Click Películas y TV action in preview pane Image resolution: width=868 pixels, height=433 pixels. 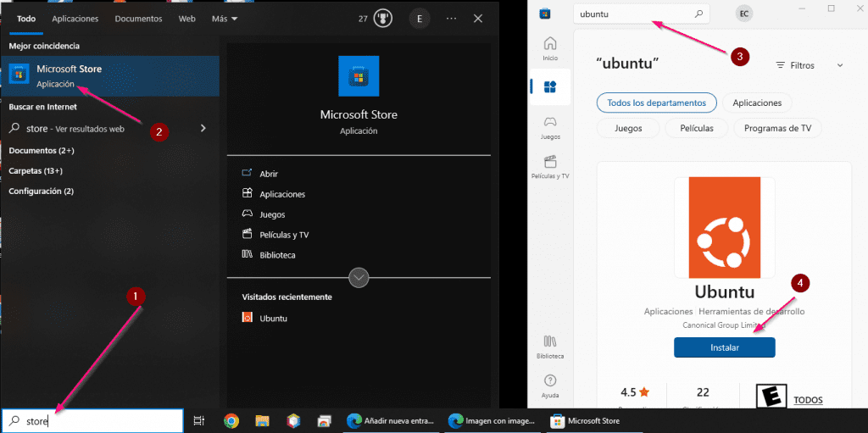tap(284, 235)
